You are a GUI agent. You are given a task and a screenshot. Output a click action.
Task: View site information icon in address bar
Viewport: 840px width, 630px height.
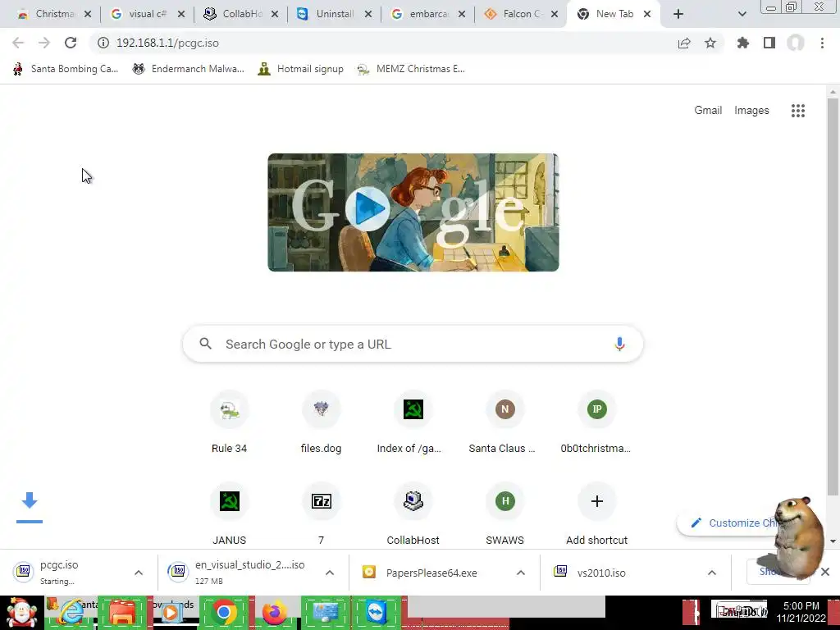click(x=103, y=43)
